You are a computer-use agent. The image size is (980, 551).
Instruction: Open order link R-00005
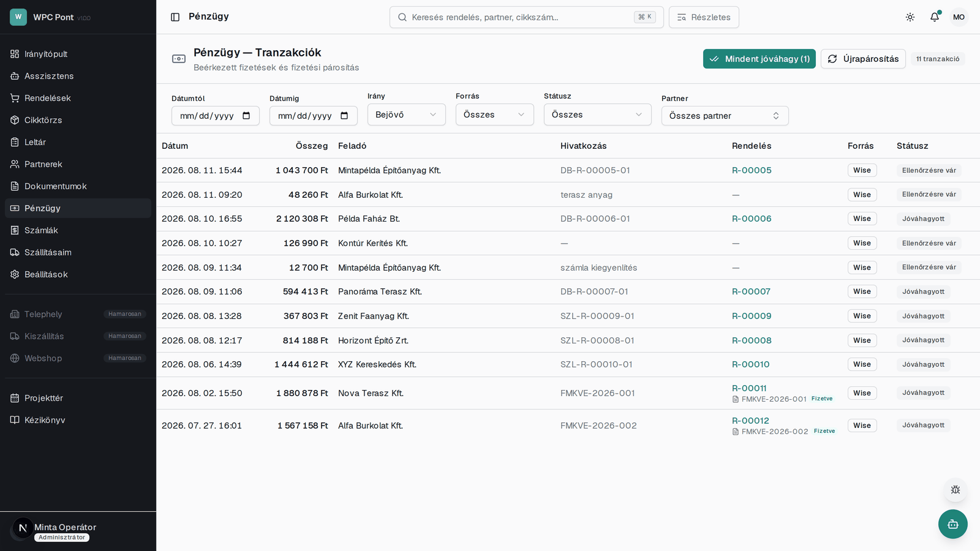[x=752, y=170]
